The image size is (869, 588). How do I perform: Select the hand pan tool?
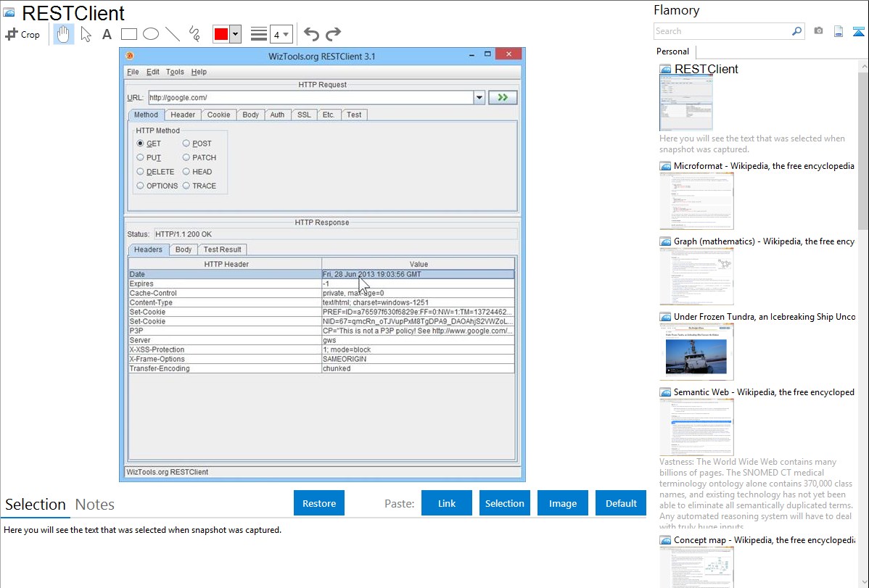[x=63, y=34]
